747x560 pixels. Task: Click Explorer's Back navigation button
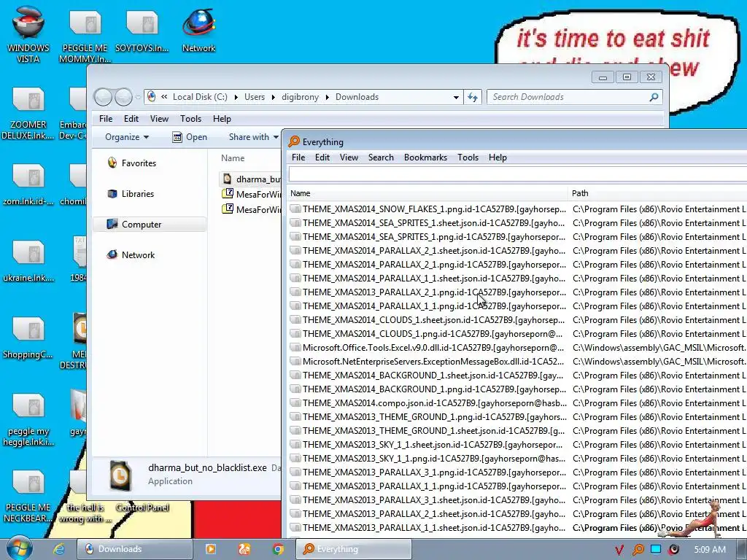pyautogui.click(x=103, y=97)
